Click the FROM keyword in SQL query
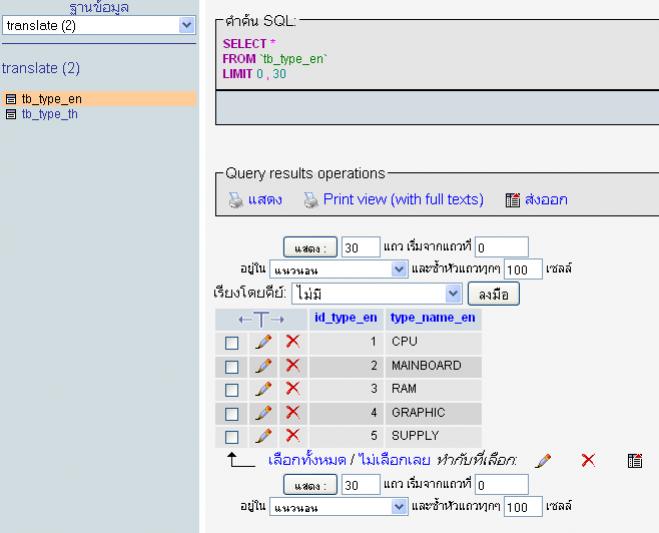 tap(239, 59)
